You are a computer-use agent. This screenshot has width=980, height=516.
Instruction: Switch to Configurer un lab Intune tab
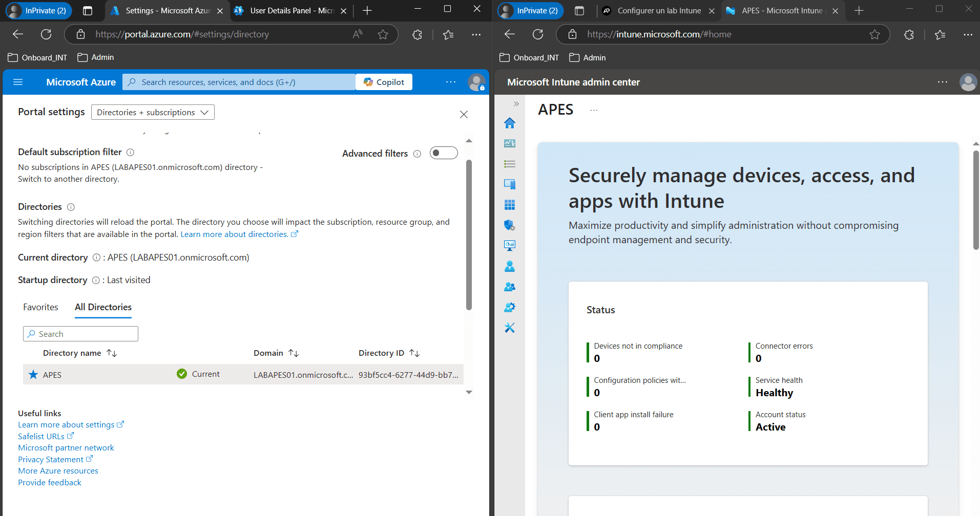pyautogui.click(x=658, y=11)
